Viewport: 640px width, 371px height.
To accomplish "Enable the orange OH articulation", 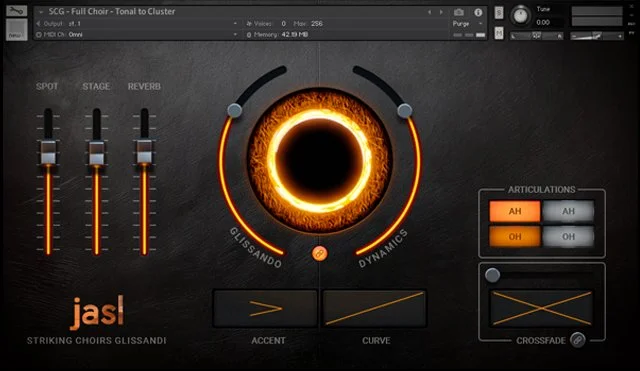I will pos(515,236).
